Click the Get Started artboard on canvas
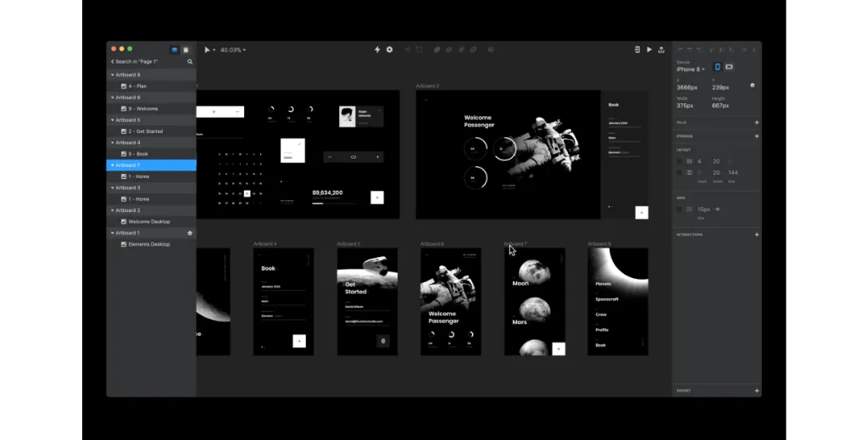This screenshot has width=868, height=440. click(368, 302)
